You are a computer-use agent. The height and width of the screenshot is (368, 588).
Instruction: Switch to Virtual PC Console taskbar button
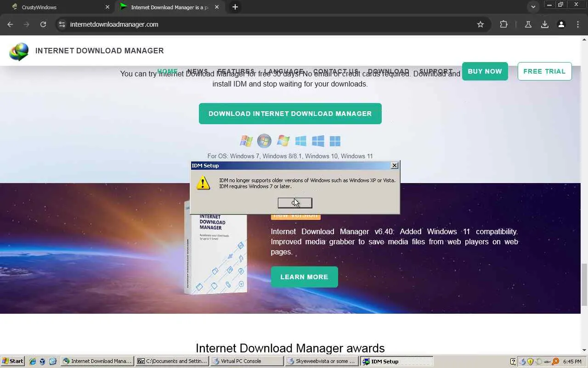247,362
